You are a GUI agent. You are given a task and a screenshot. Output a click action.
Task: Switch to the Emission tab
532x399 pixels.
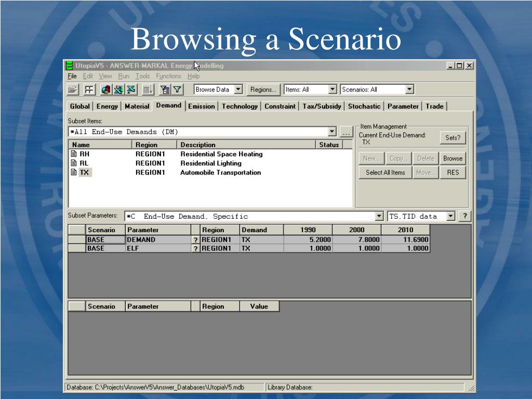[x=202, y=106]
